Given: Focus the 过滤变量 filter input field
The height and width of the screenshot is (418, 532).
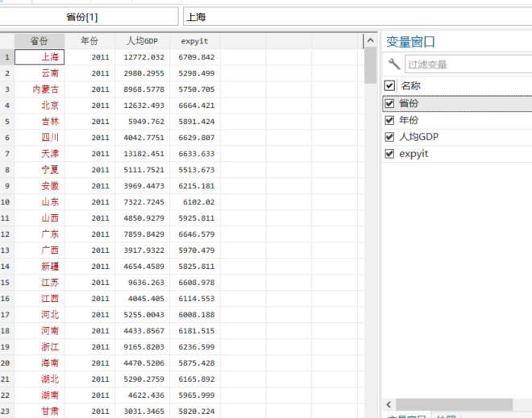Looking at the screenshot, I should 468,64.
